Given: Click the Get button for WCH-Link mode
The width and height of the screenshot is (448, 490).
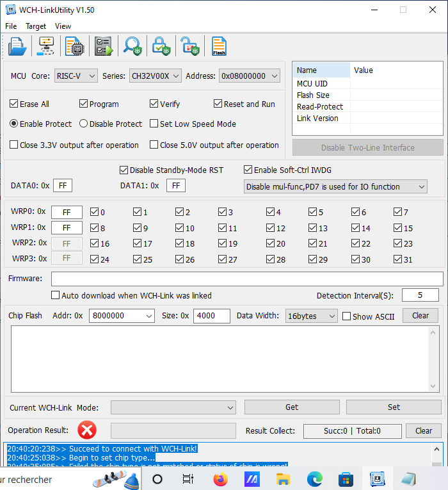Looking at the screenshot, I should [x=292, y=407].
